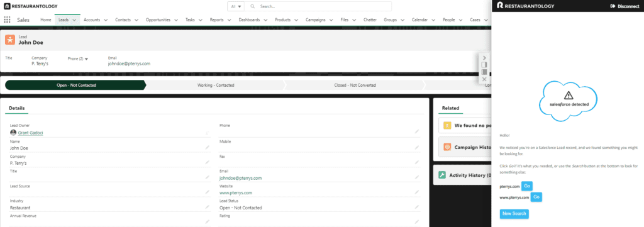Edit the Phone field pencil in Details
This screenshot has height=227, width=644.
click(x=417, y=132)
